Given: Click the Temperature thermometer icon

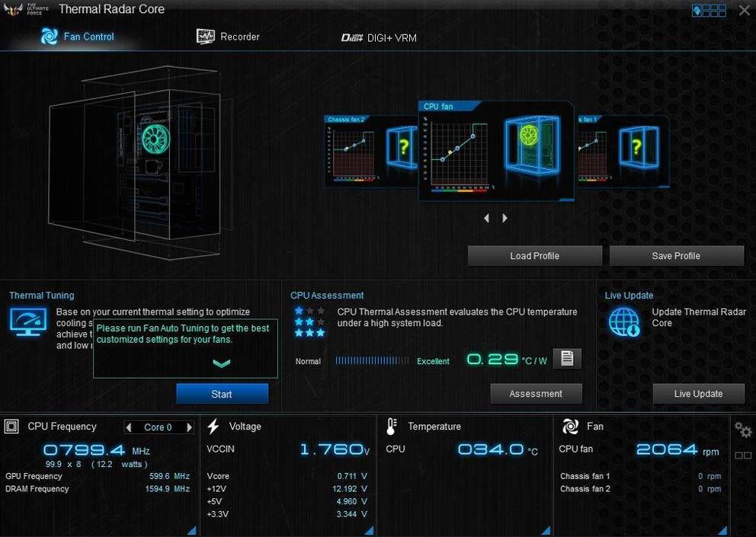Looking at the screenshot, I should click(392, 426).
